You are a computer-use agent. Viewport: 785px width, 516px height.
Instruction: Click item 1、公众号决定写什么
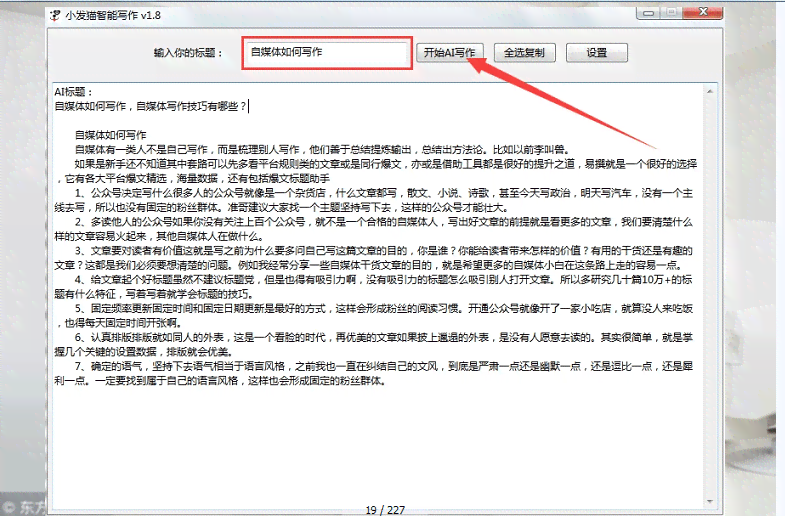(x=373, y=200)
